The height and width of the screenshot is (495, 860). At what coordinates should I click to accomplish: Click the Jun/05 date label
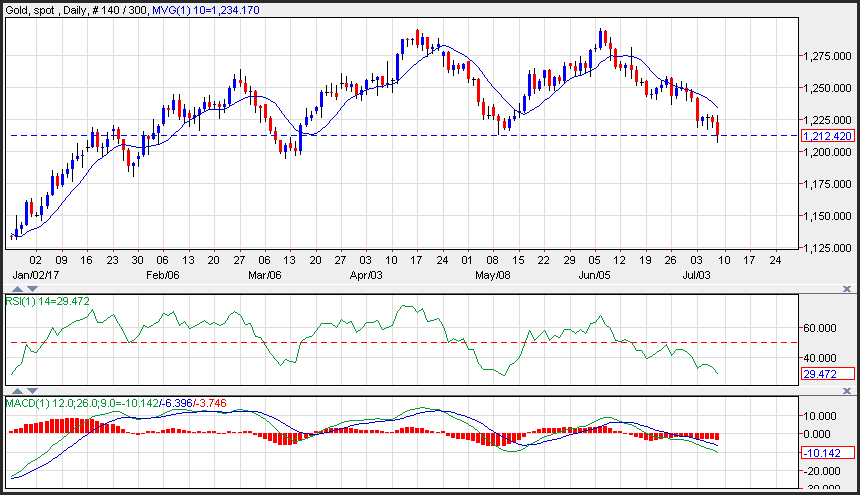point(596,274)
